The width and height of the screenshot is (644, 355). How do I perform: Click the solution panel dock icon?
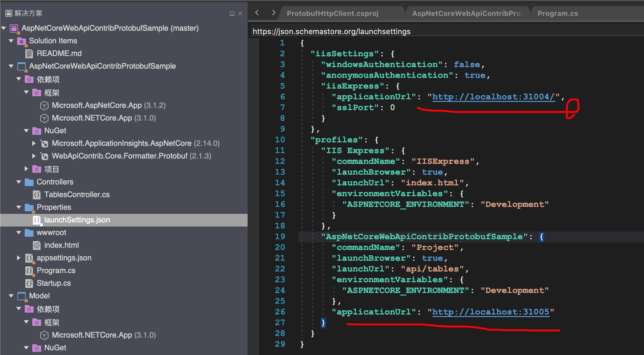click(232, 13)
